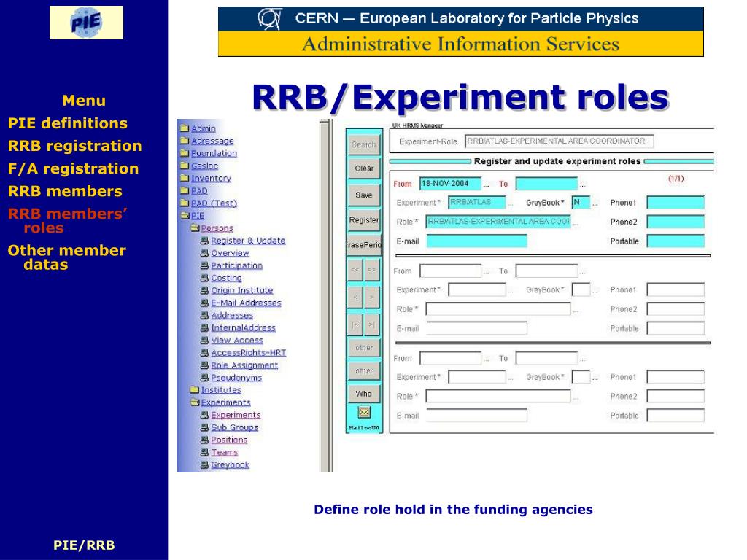Click the ErasePeriod button
The image size is (747, 560).
click(364, 245)
